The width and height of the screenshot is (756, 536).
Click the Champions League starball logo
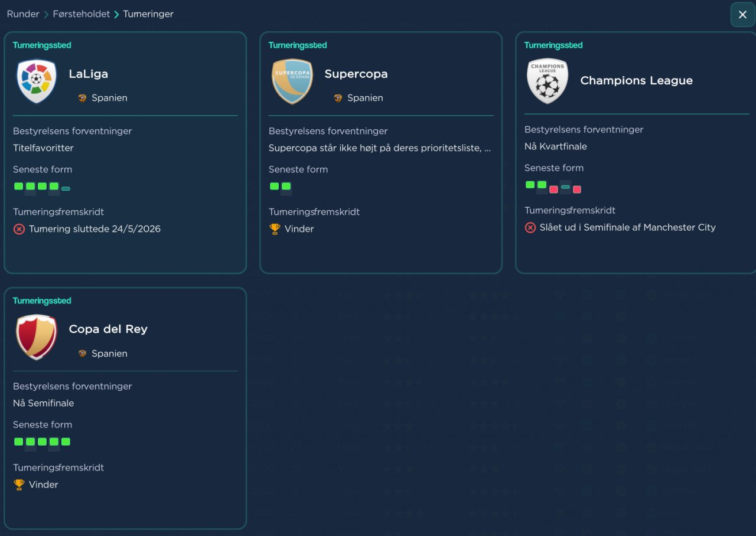548,81
